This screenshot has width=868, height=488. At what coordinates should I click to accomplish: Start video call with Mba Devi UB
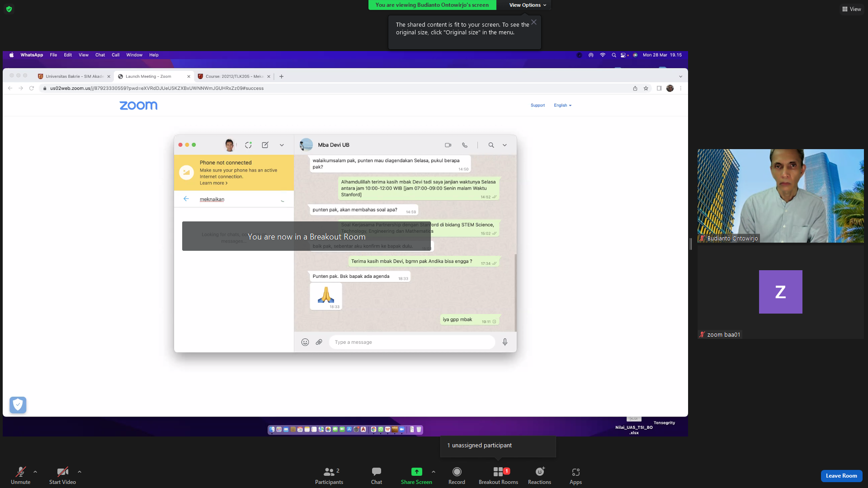click(448, 145)
